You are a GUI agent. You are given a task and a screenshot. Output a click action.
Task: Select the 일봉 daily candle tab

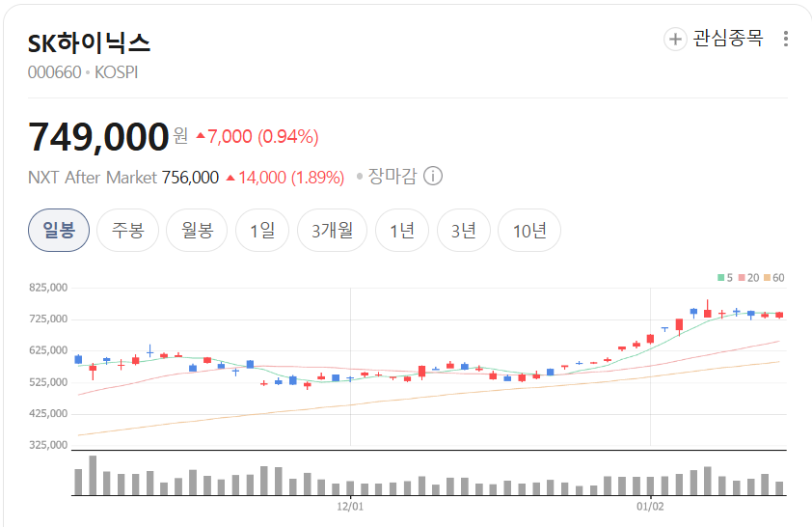pos(59,230)
